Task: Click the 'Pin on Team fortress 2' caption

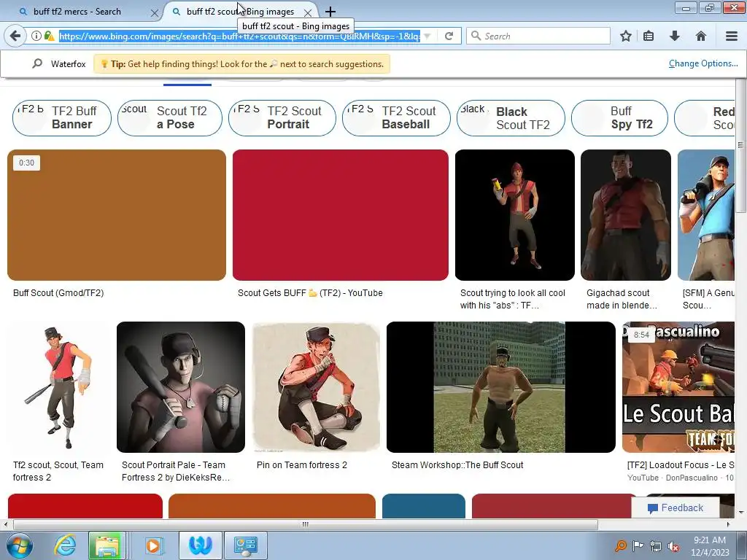Action: coord(302,464)
